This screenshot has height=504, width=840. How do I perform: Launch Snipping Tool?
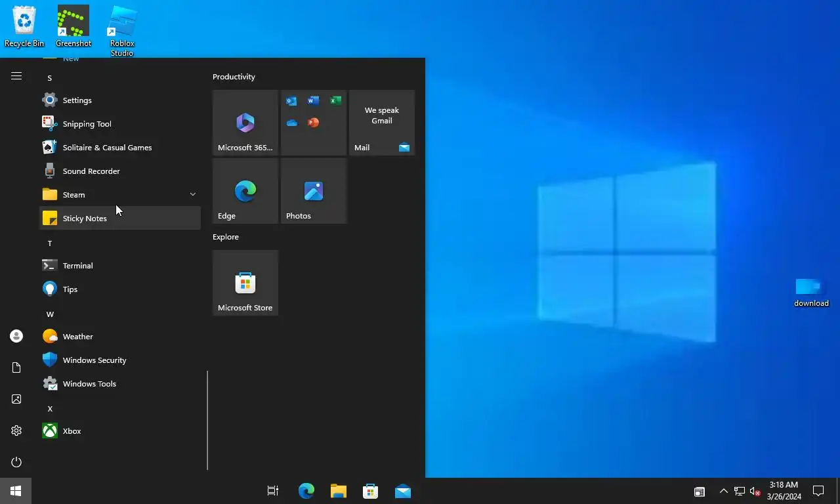(x=120, y=124)
